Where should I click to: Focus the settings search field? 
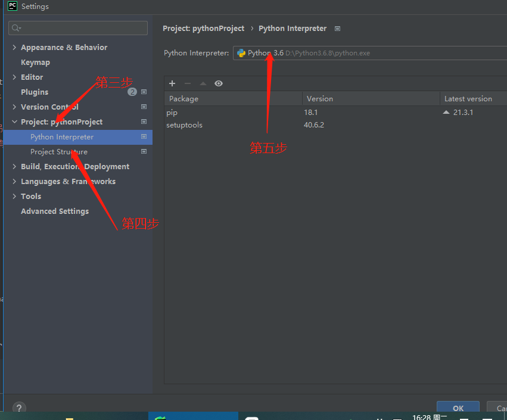tap(78, 28)
